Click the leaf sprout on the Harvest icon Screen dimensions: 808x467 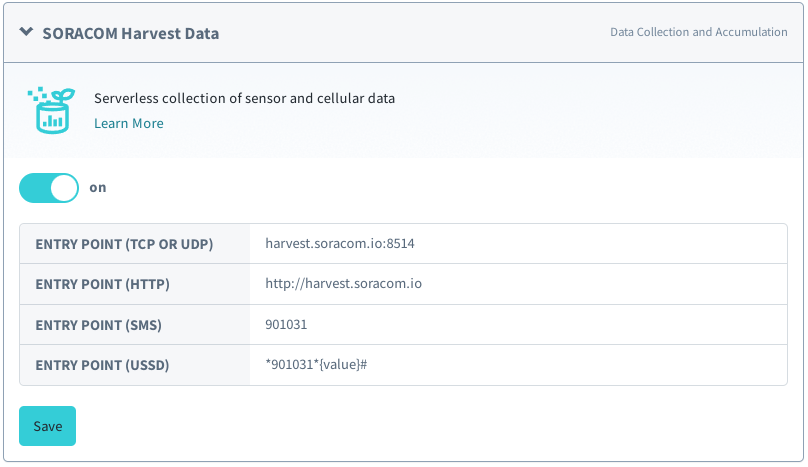[65, 95]
